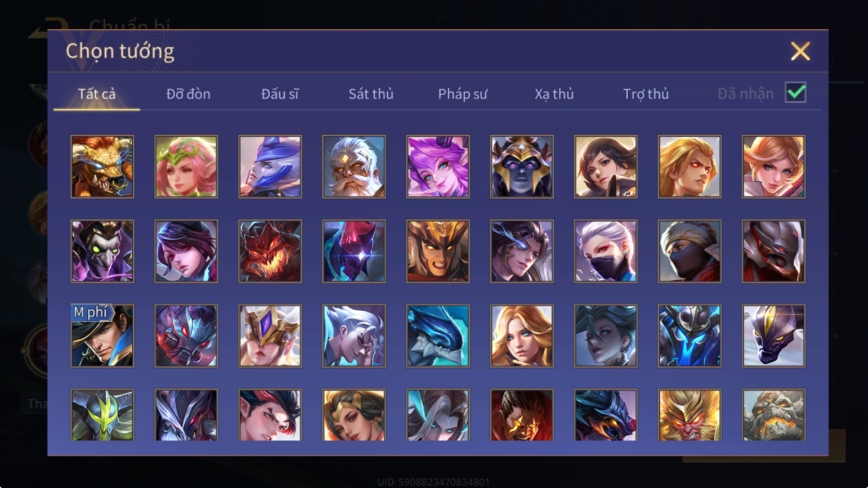Select the green-eyed plague doctor hero
This screenshot has width=868, height=488.
102,251
